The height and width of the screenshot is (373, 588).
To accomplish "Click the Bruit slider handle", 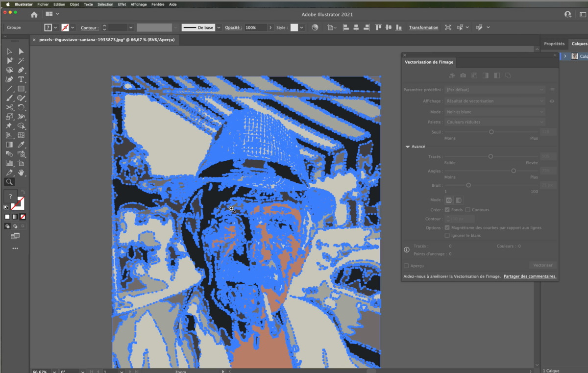I will coord(468,185).
